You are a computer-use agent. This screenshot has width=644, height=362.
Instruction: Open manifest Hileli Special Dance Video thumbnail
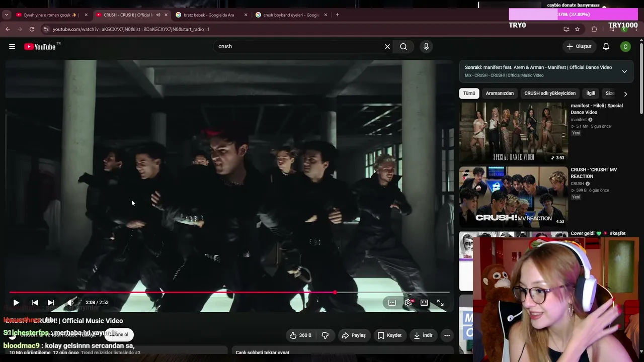click(514, 133)
